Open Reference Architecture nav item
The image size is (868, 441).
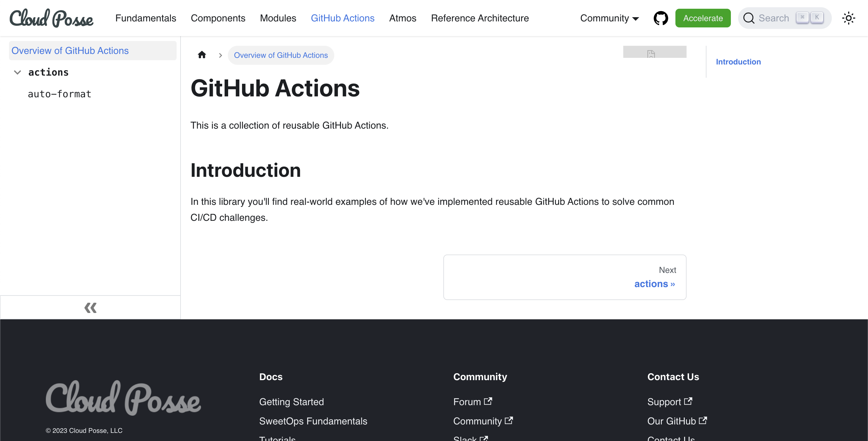pyautogui.click(x=480, y=18)
